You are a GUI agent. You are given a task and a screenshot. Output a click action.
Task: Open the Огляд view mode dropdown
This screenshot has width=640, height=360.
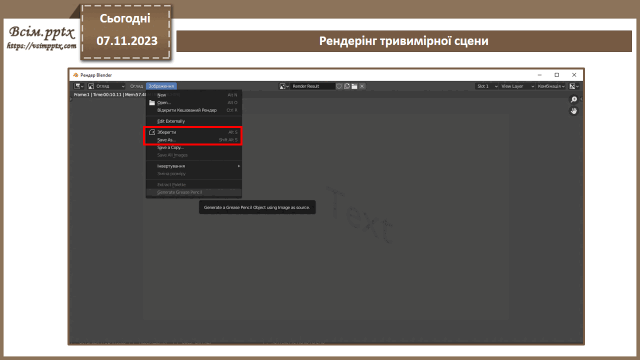pyautogui.click(x=106, y=86)
